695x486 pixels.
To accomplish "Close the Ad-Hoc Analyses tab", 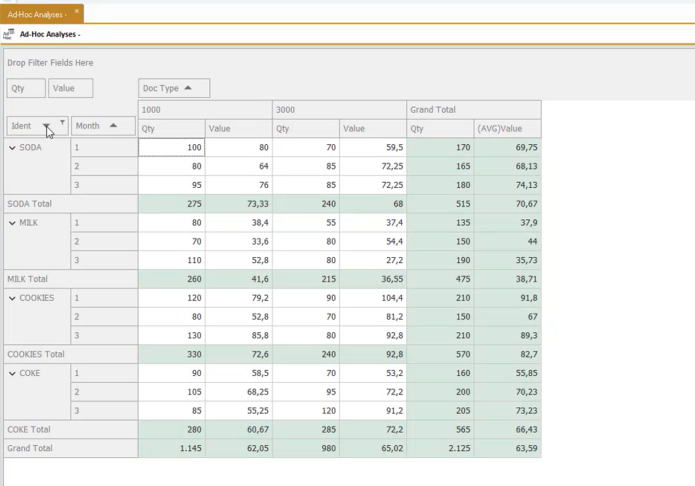I will pyautogui.click(x=77, y=12).
